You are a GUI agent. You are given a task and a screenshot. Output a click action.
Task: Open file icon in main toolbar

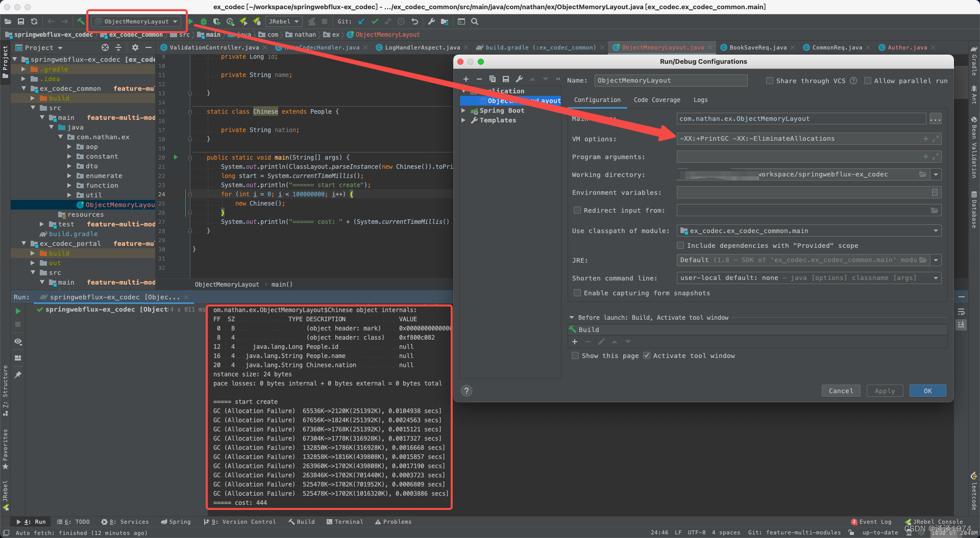coord(8,21)
